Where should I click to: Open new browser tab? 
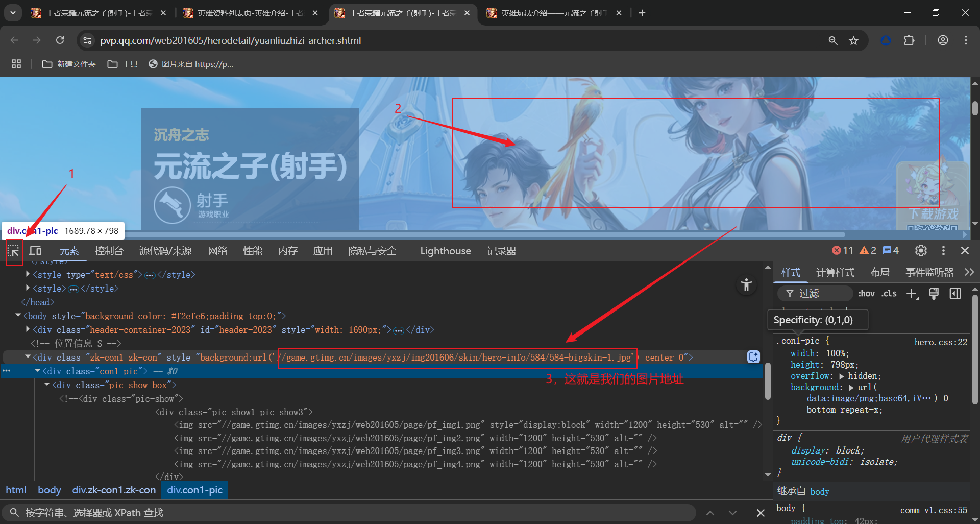[642, 13]
